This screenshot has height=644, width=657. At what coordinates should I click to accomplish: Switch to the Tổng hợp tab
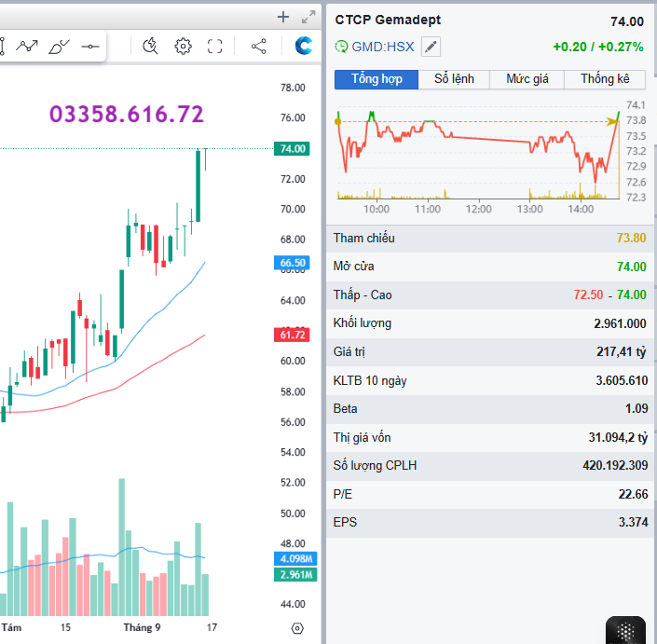[376, 79]
